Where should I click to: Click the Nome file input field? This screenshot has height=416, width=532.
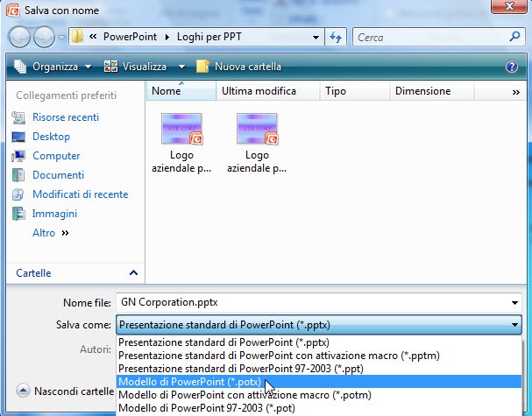pyautogui.click(x=311, y=303)
